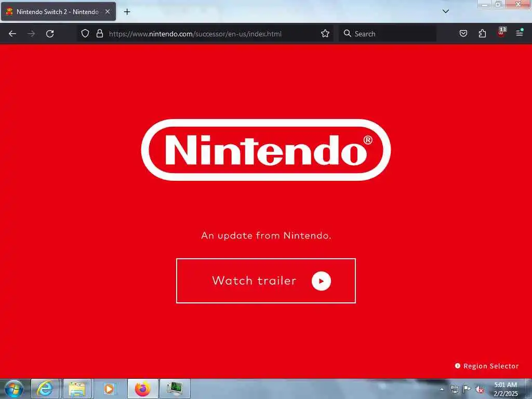Open the Windows Start button
Viewport: 532px width, 399px height.
pyautogui.click(x=14, y=389)
